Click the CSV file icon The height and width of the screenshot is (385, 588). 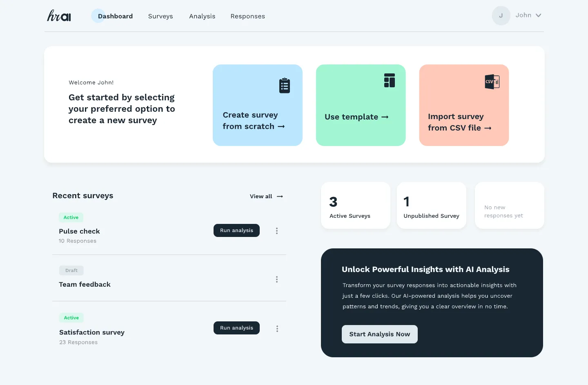pos(492,82)
